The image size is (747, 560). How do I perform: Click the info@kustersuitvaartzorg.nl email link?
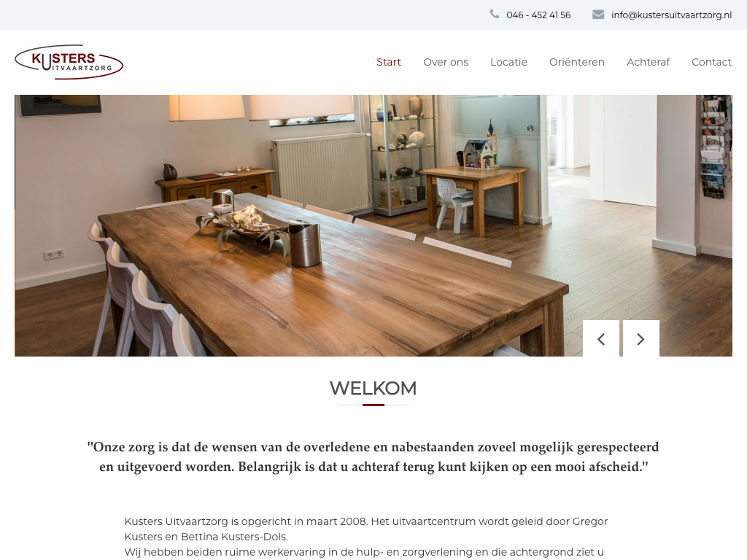tap(671, 15)
